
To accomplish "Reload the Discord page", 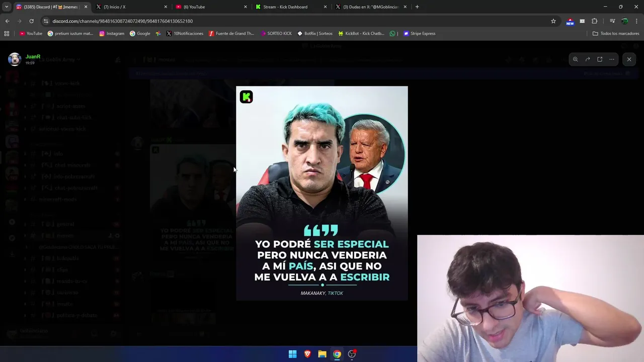I will [31, 21].
